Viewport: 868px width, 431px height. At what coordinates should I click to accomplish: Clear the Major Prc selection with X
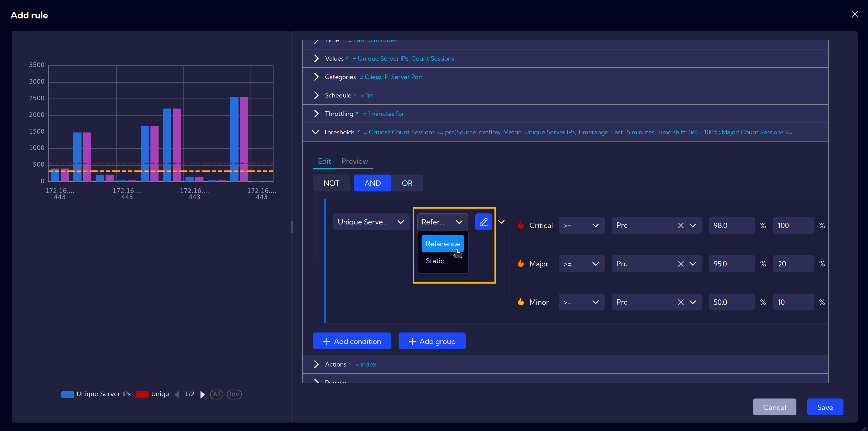tap(681, 264)
